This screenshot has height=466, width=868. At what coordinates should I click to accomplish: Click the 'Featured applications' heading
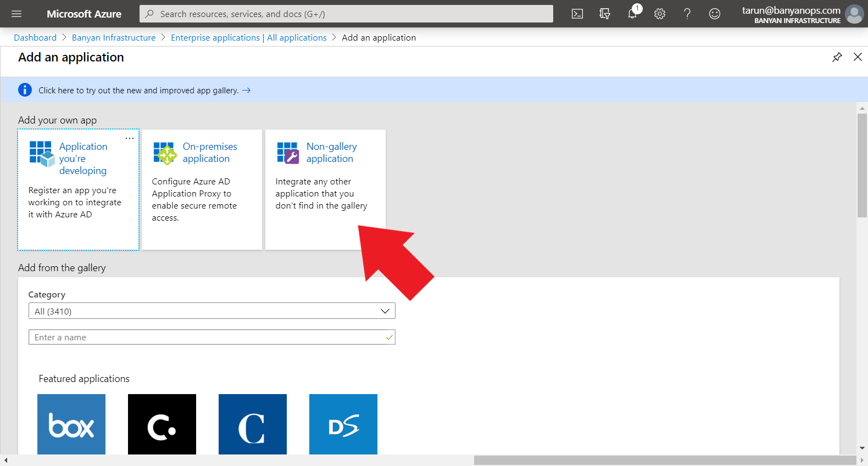[84, 379]
